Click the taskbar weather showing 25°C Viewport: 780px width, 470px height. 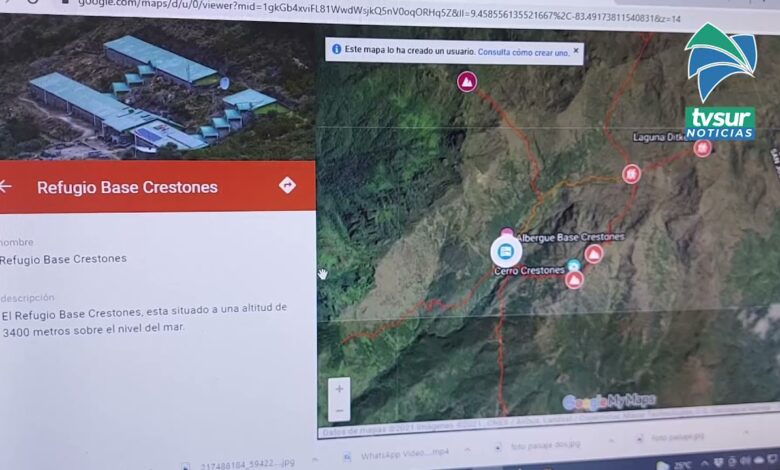pos(674,465)
